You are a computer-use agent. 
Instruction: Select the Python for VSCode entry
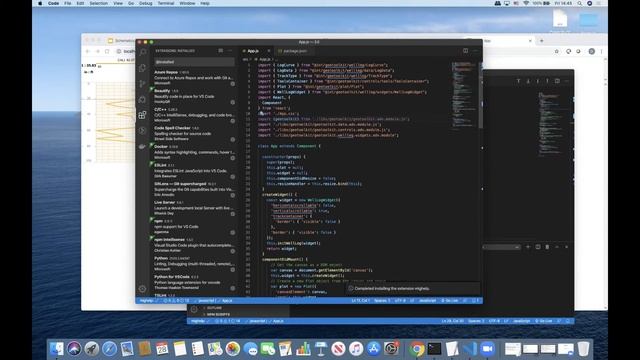[194, 282]
